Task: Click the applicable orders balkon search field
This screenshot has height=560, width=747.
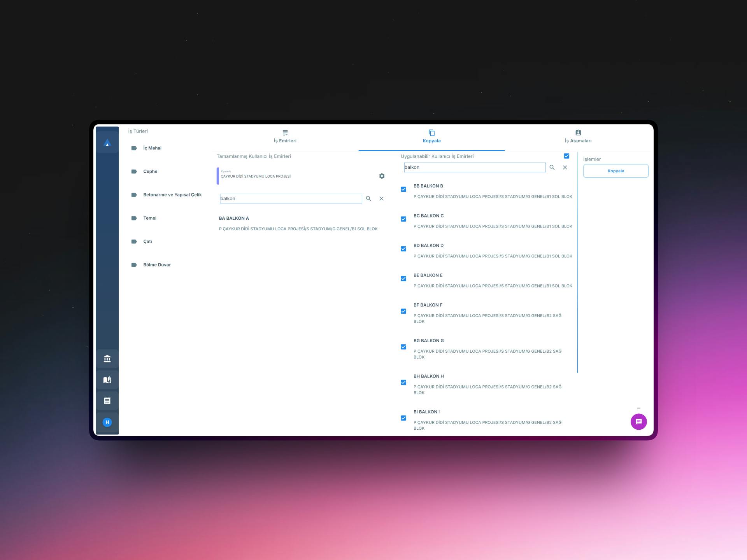Action: pyautogui.click(x=474, y=168)
